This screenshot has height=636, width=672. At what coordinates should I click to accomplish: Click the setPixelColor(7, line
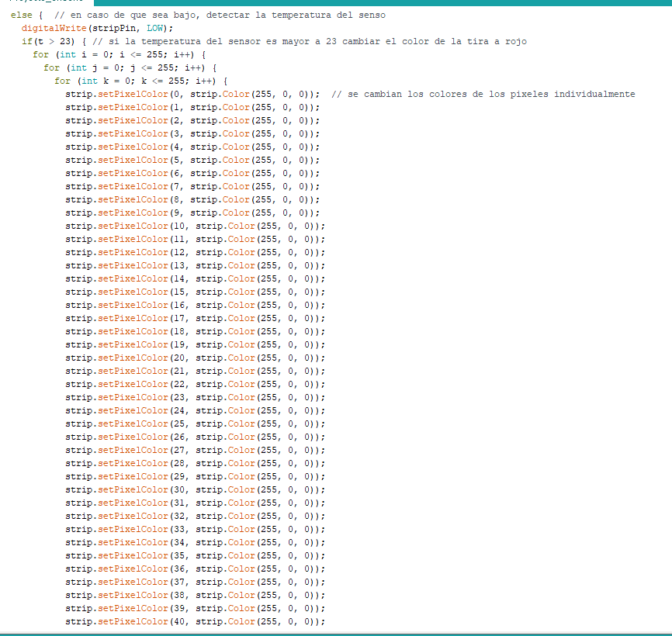pos(192,187)
